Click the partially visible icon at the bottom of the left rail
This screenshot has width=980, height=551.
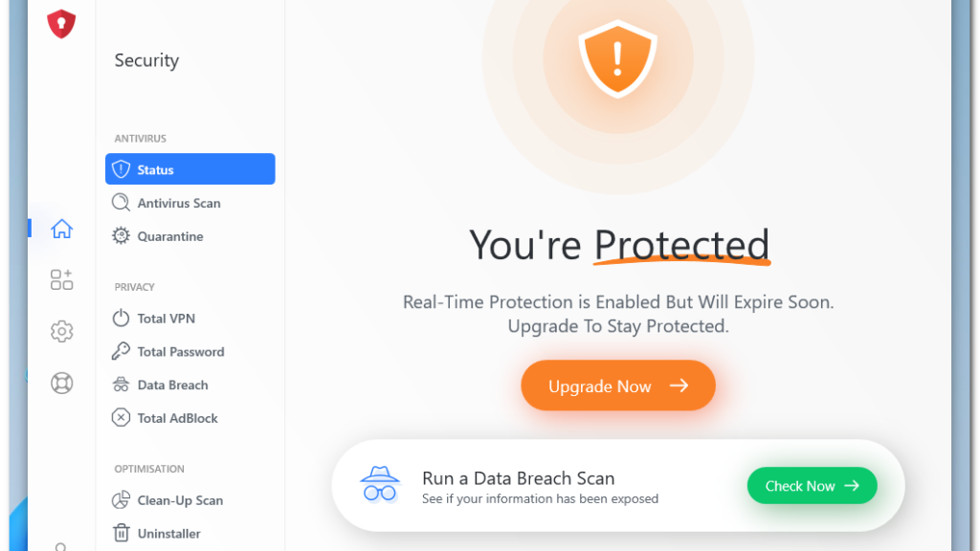[60, 546]
